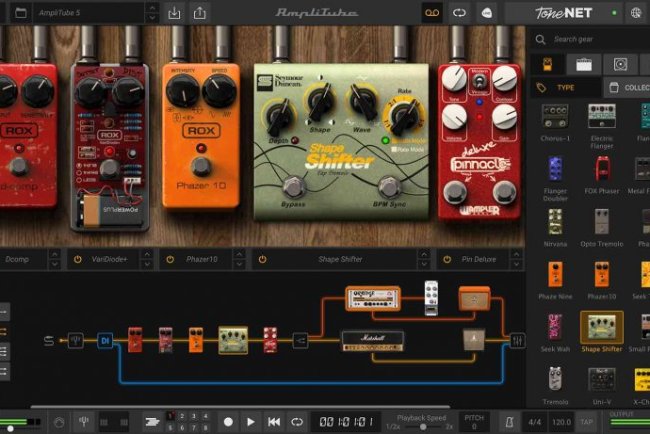Pick the Shape Shifter pedal in gear list
The height and width of the screenshot is (434, 650).
601,332
